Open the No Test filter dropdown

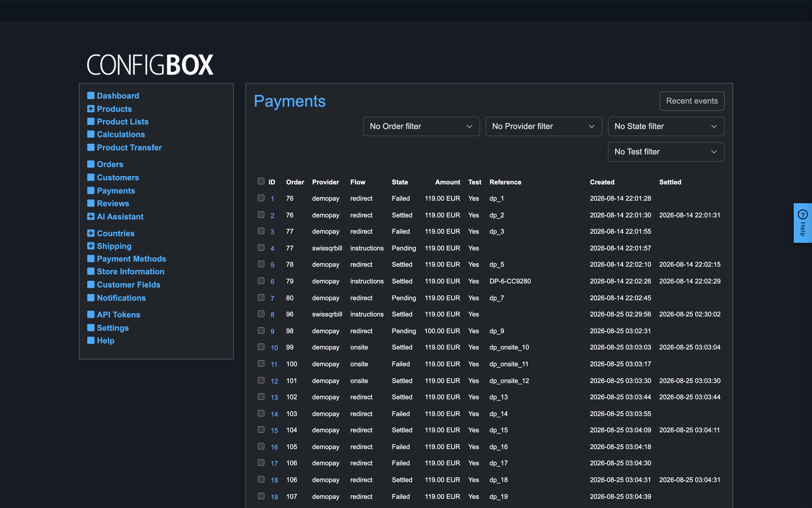tap(666, 152)
